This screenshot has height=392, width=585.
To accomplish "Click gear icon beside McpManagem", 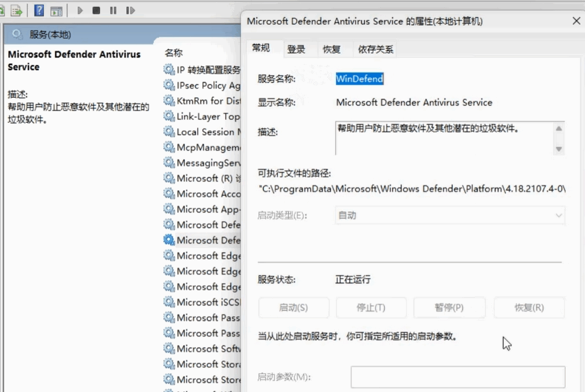I will click(169, 147).
